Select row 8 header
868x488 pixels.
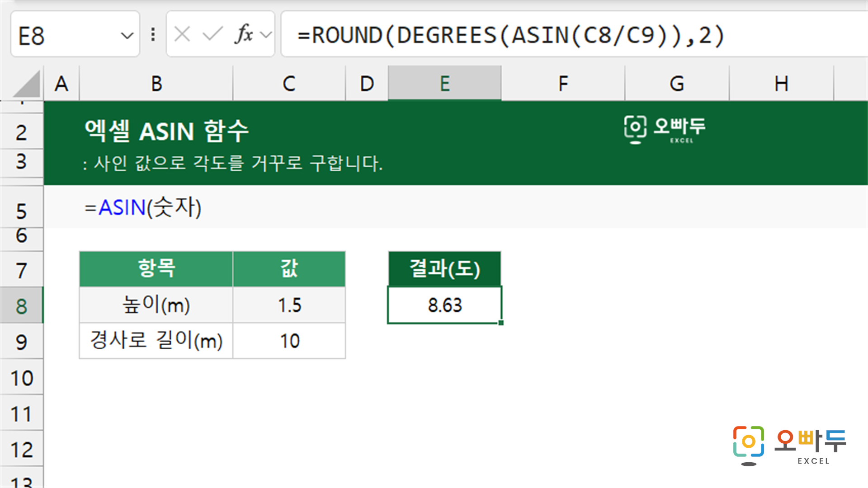click(x=21, y=306)
